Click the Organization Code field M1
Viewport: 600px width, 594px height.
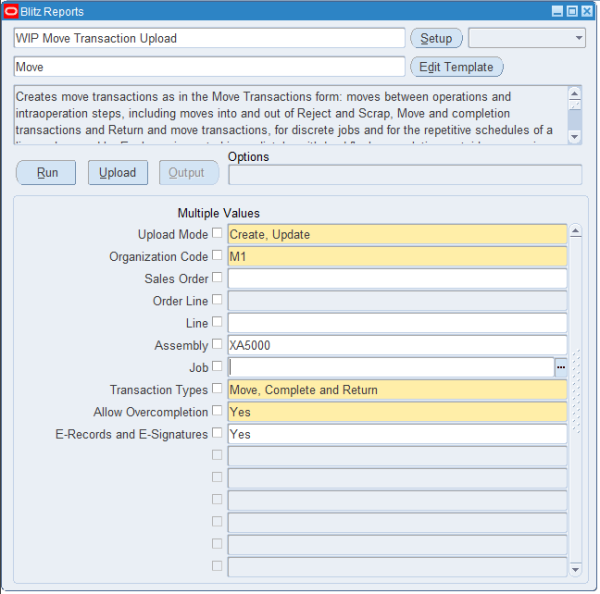[398, 256]
